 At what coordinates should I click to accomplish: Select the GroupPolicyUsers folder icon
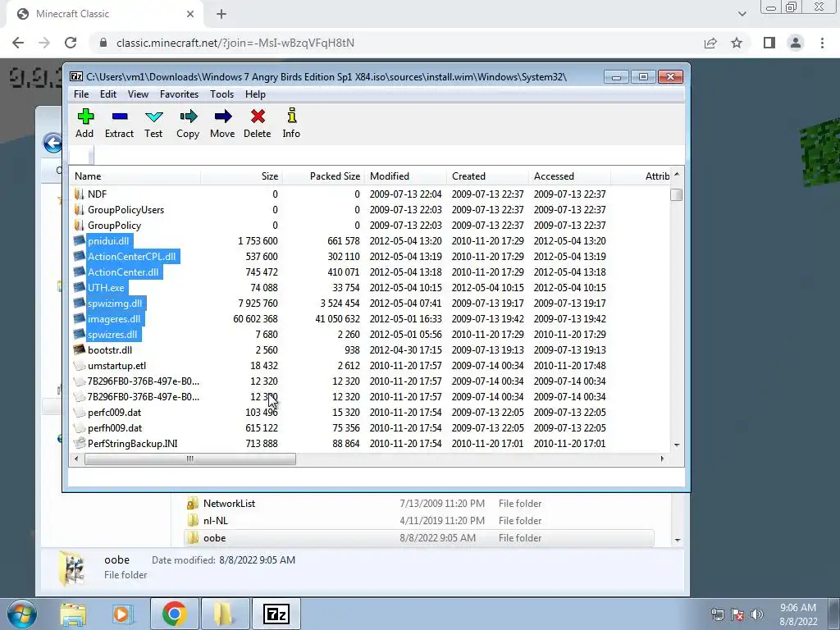[80, 209]
